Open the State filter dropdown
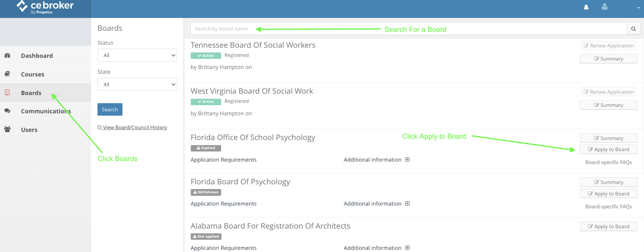The width and height of the screenshot is (644, 252). pyautogui.click(x=137, y=84)
